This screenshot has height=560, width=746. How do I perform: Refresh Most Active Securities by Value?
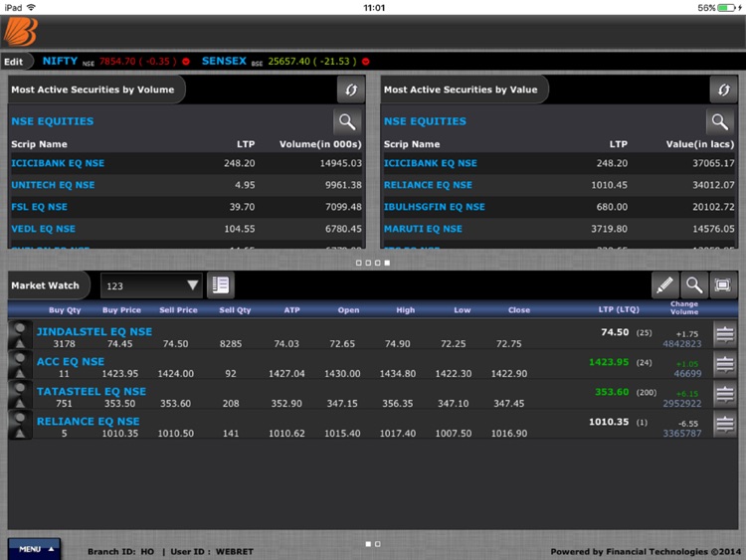point(724,90)
